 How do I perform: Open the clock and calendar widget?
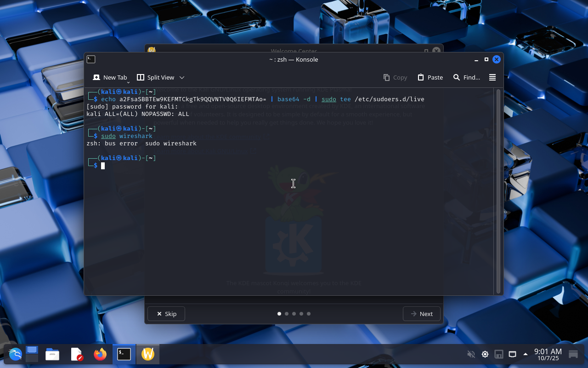[548, 354]
